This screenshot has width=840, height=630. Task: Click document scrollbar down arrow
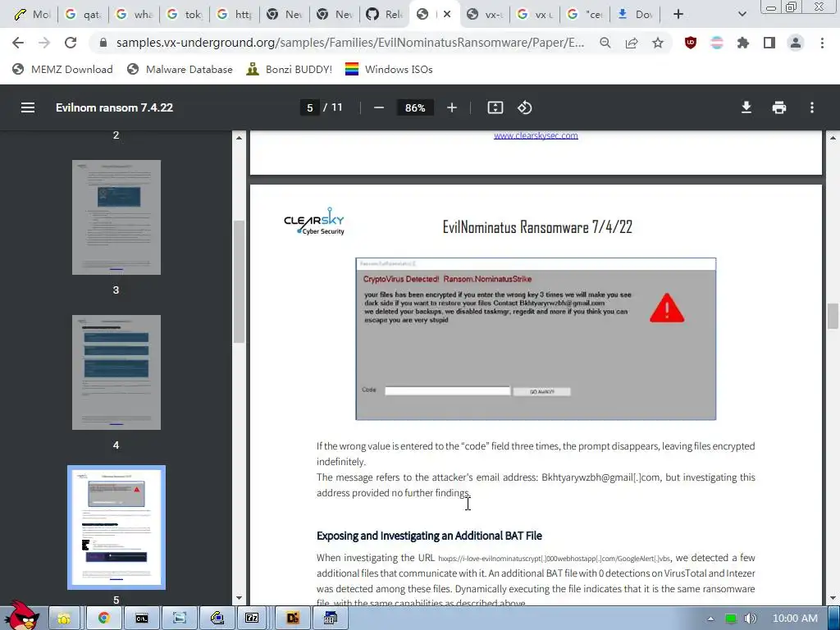pos(833,598)
